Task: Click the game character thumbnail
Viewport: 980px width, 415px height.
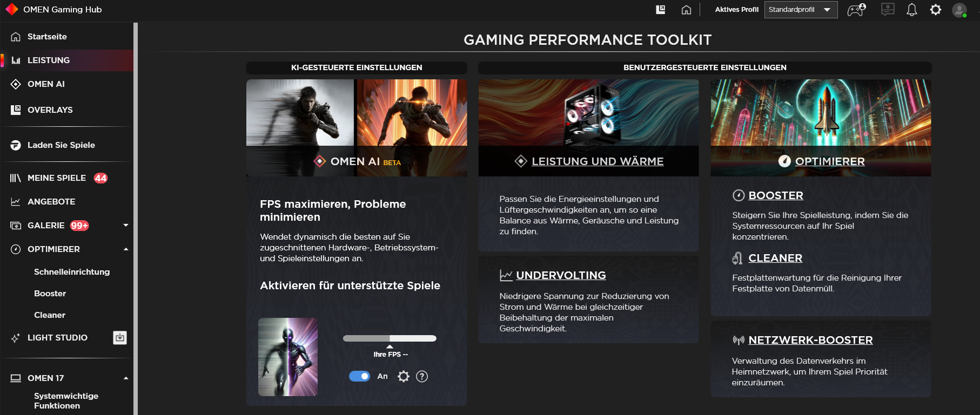Action: tap(288, 357)
